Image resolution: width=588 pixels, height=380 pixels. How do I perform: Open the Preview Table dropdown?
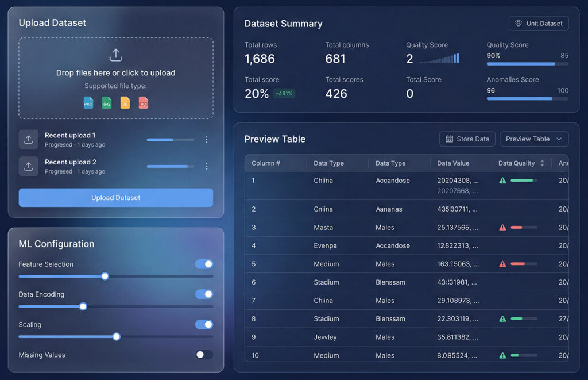[534, 139]
